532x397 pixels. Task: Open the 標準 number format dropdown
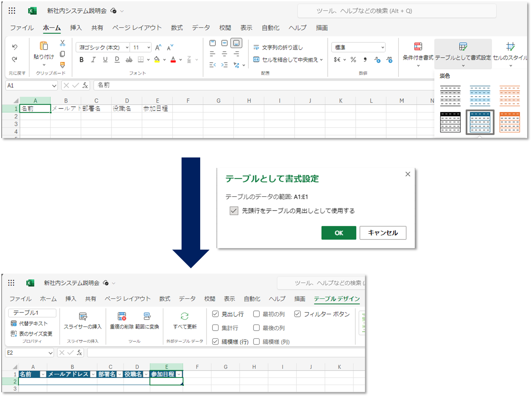tap(383, 47)
